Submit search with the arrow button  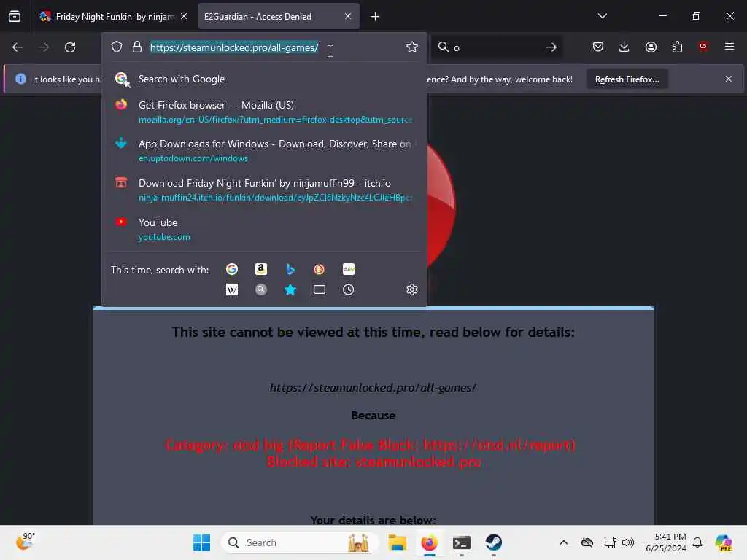(551, 47)
